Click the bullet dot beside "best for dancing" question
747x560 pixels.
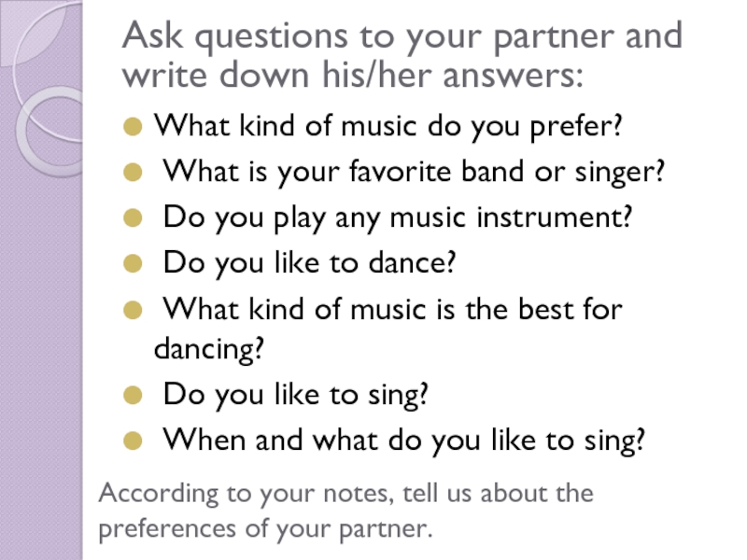click(136, 310)
